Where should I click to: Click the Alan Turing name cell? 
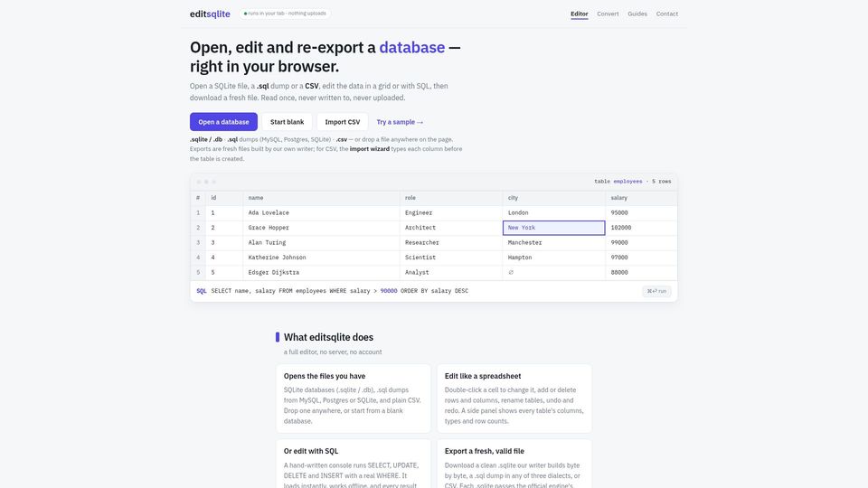tap(321, 242)
